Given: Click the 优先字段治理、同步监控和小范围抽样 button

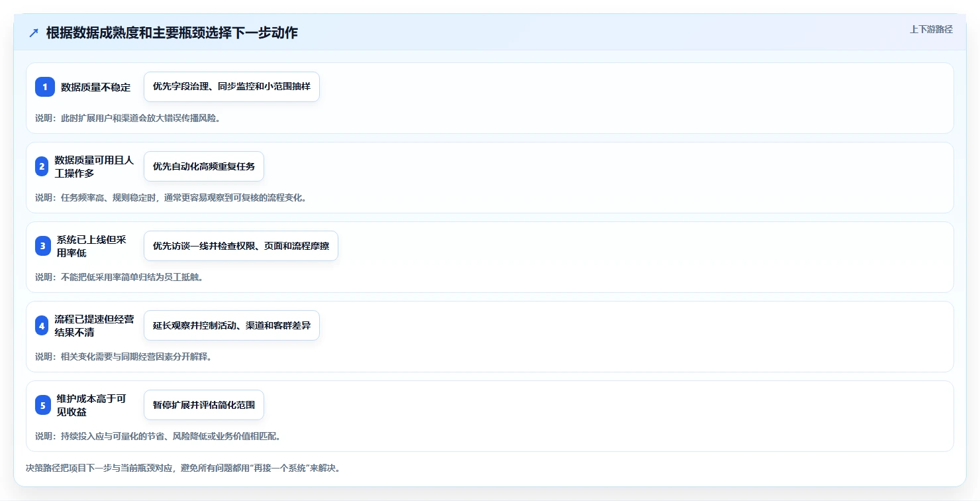Looking at the screenshot, I should point(232,87).
